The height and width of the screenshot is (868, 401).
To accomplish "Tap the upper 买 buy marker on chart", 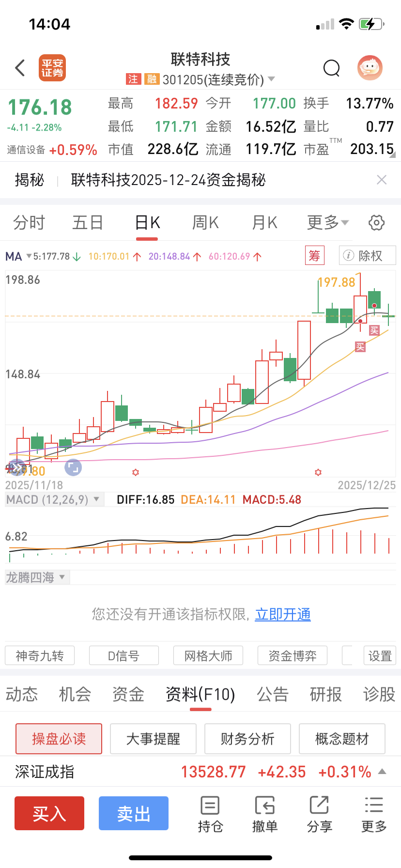I will tap(374, 330).
